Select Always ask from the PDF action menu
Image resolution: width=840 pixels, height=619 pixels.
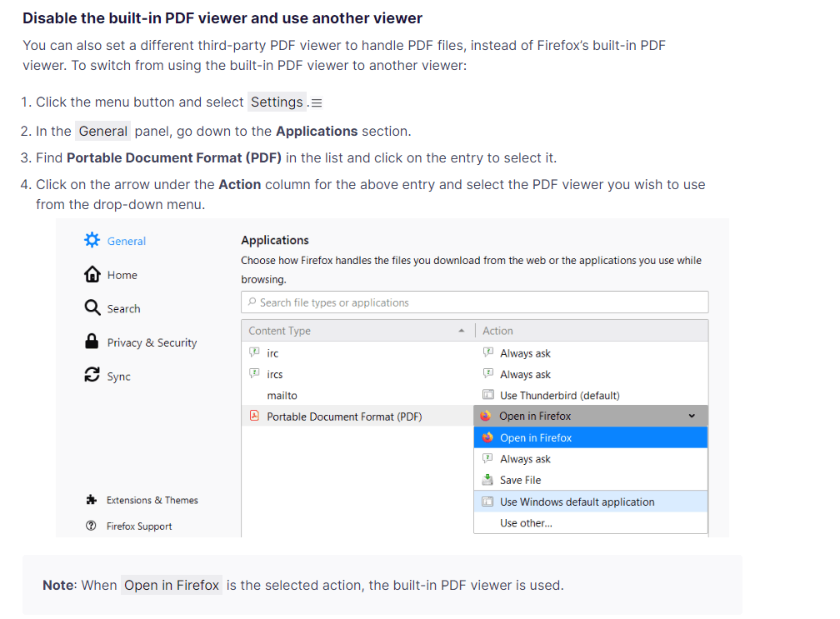tap(590, 459)
